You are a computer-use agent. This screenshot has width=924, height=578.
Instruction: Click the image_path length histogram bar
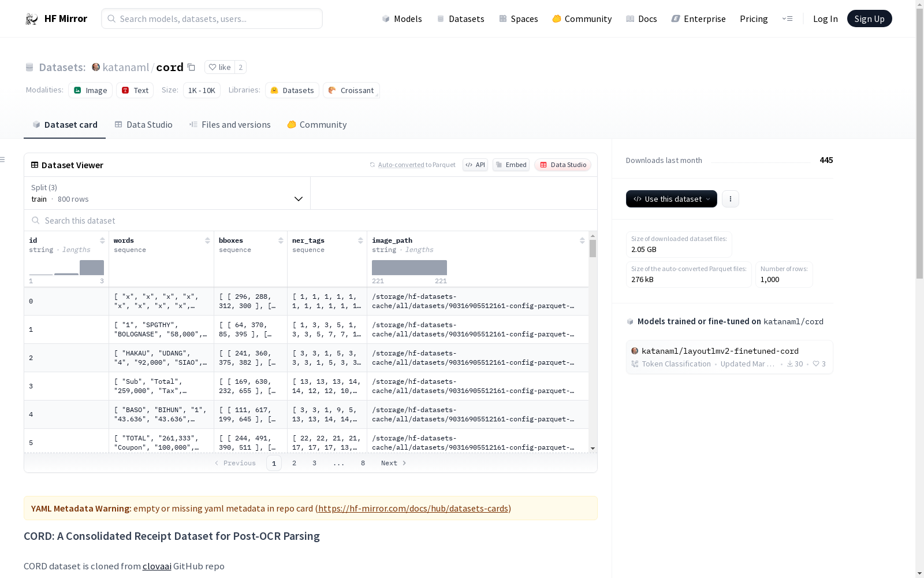click(x=409, y=268)
